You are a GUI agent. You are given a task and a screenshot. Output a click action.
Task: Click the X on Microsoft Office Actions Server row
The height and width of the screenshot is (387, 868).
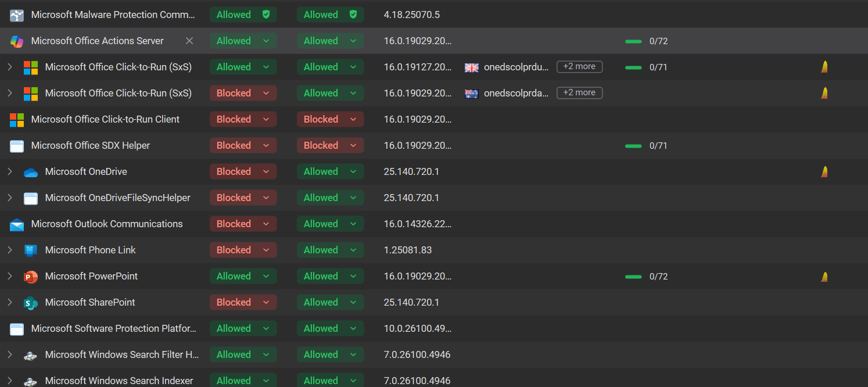[x=189, y=41]
